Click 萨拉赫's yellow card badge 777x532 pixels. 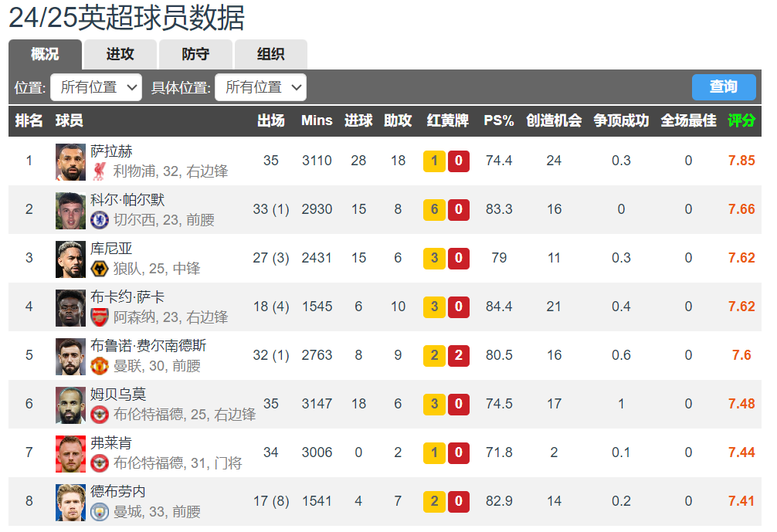(x=434, y=161)
